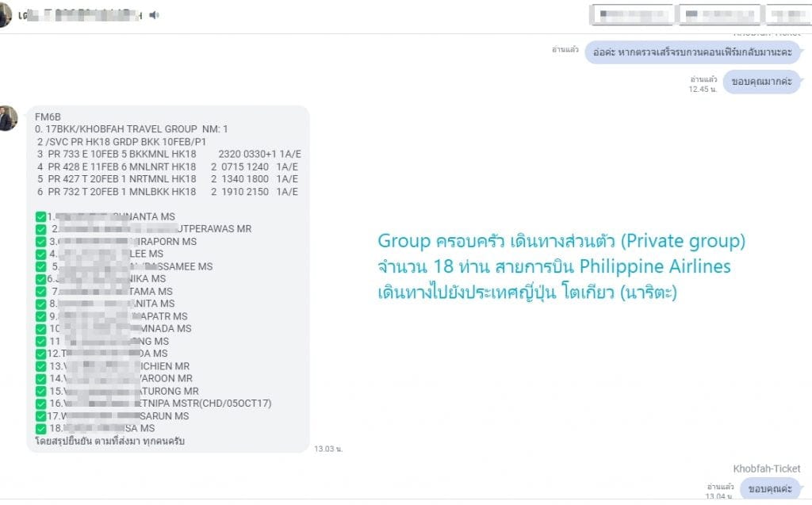812x505 pixels.
Task: Click the '12.45 น.' message timestamp
Action: pyautogui.click(x=703, y=89)
